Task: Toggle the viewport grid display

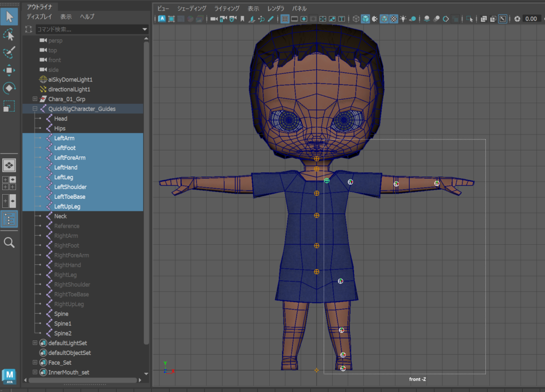Action: click(285, 19)
